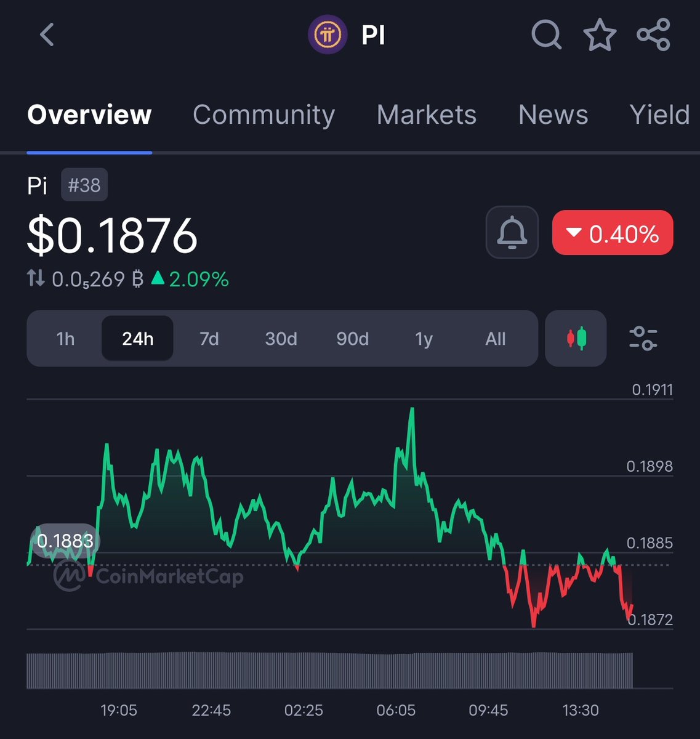Set a price alert with bell icon

coord(512,232)
